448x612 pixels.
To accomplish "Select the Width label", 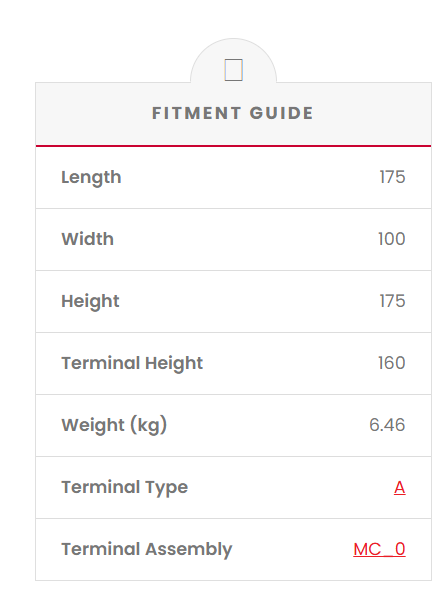I will [x=87, y=239].
